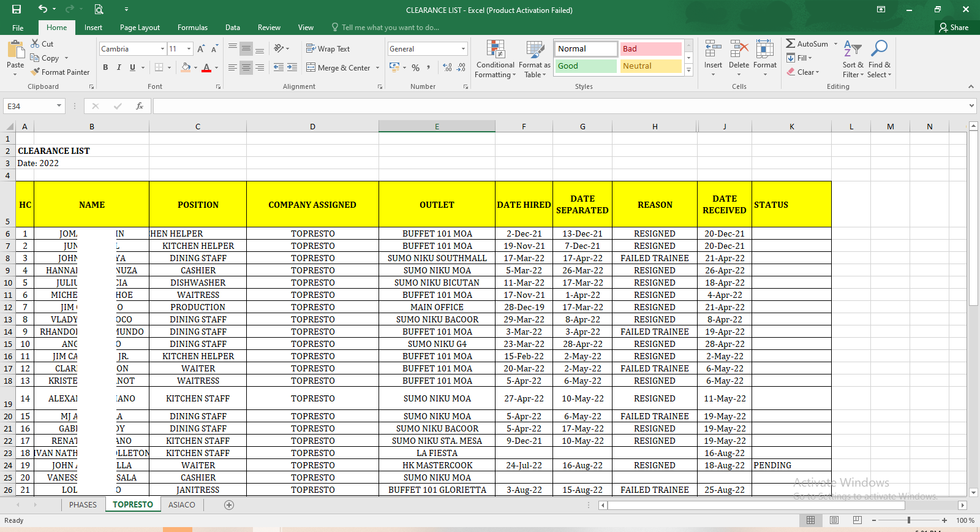
Task: Open the ASIACO sheet tab
Action: click(182, 505)
